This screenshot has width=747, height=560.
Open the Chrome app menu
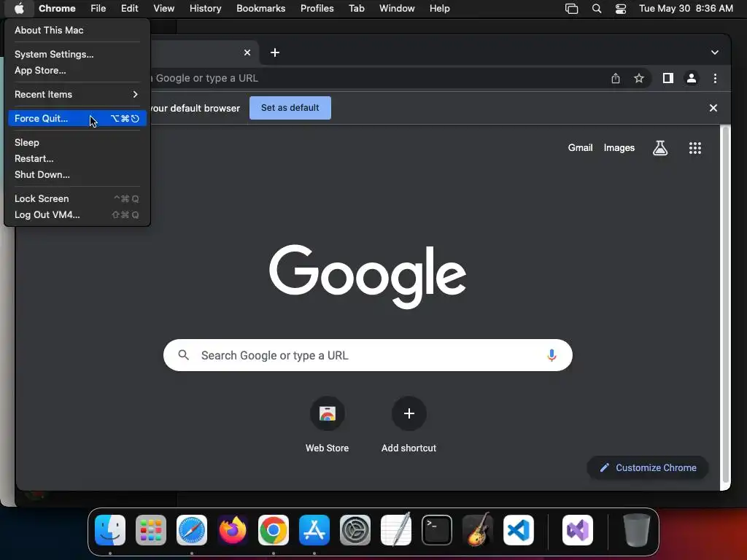point(57,9)
